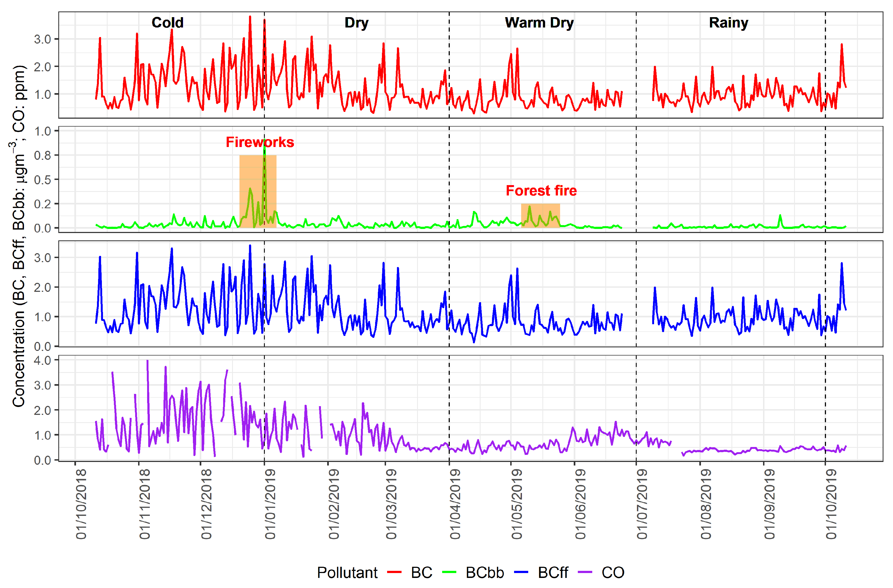Click the 'BCff' legend label

tap(553, 573)
